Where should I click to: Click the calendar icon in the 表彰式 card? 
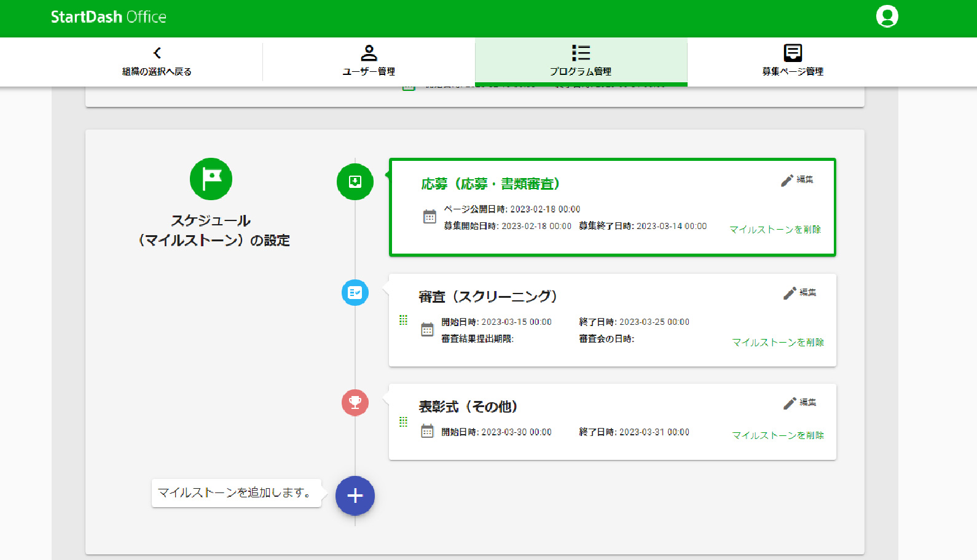tap(427, 432)
